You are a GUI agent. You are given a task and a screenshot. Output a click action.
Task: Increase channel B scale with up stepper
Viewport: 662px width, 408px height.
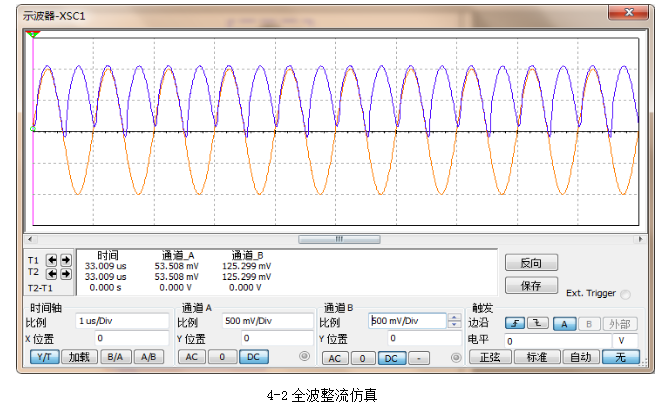click(454, 317)
